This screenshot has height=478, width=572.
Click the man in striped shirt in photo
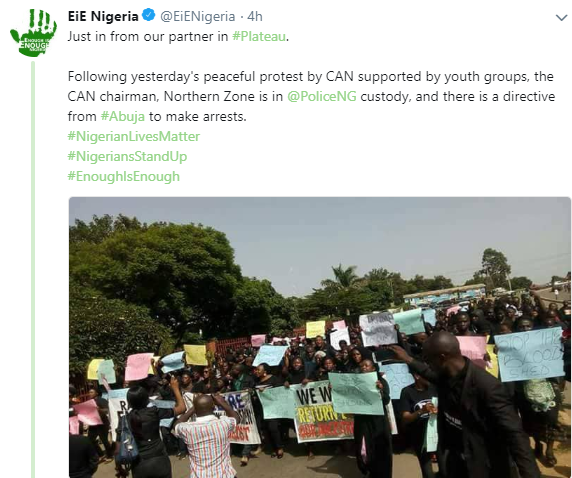coord(205,436)
